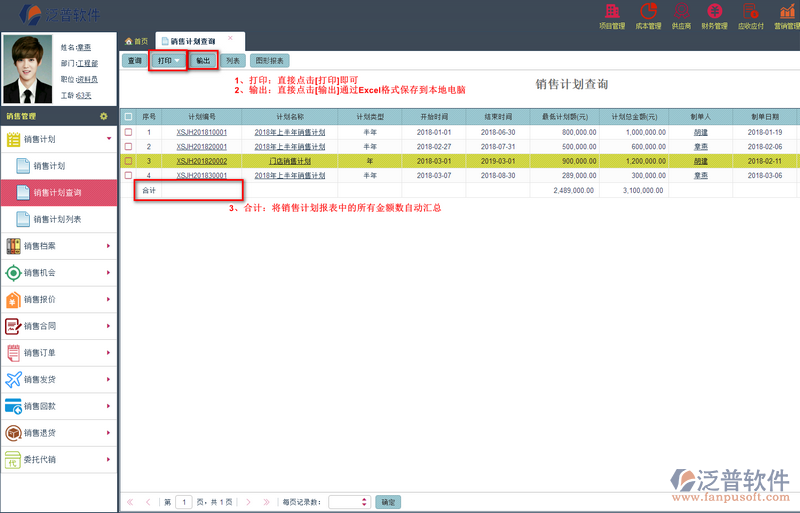This screenshot has width=800, height=513.
Task: Open 成本管理 pie chart icon
Action: 648,13
